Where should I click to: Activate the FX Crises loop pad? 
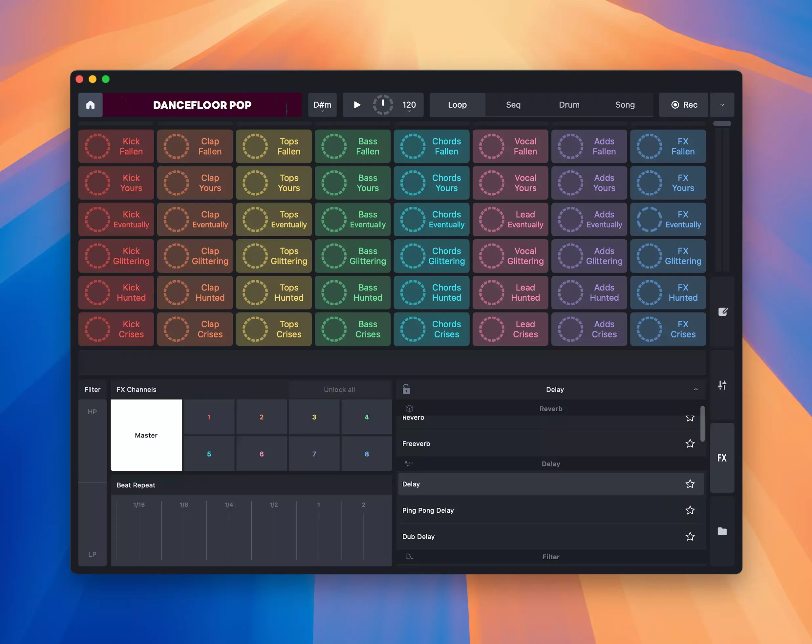(667, 329)
